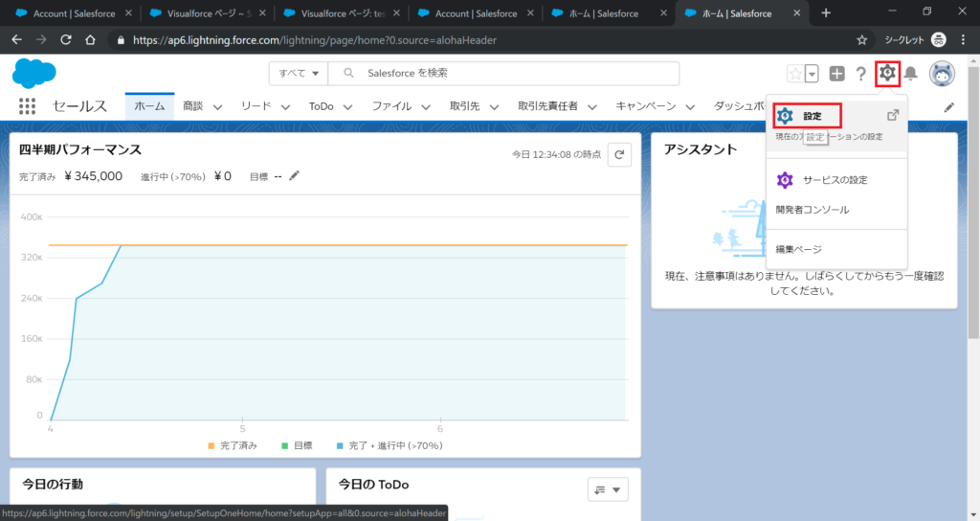Open the notifications bell
Screen dimensions: 980x521
(x=911, y=74)
